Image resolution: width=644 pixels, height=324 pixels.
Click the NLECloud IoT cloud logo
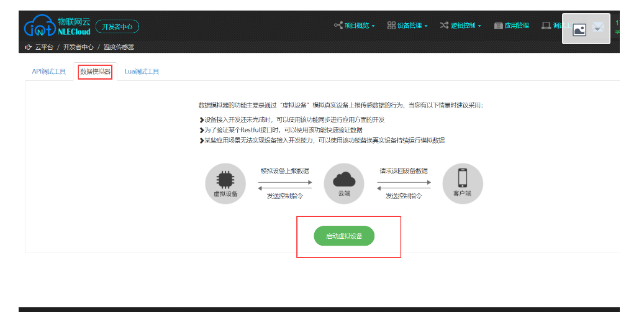(57, 25)
